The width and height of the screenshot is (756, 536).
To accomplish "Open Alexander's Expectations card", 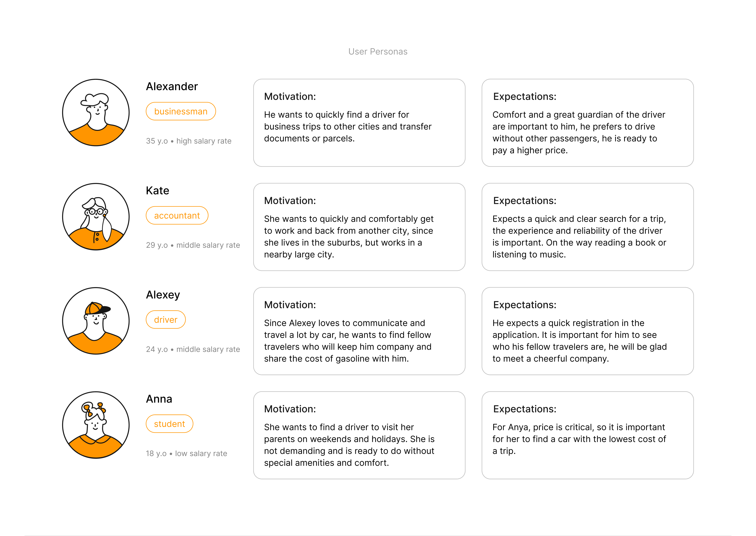I will tap(587, 123).
